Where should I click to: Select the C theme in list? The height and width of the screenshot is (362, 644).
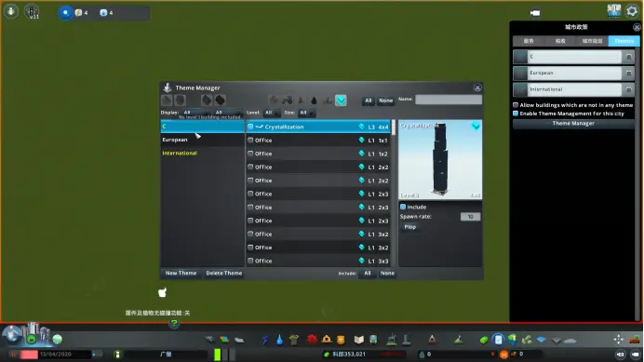[x=203, y=127]
